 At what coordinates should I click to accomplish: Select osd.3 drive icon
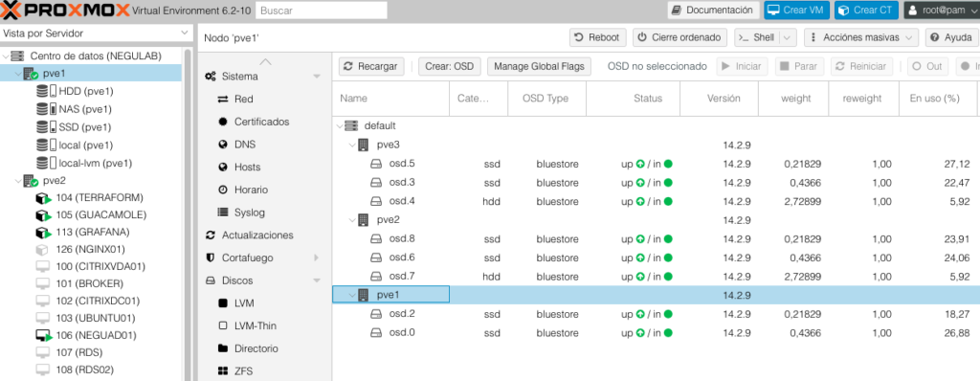[375, 183]
